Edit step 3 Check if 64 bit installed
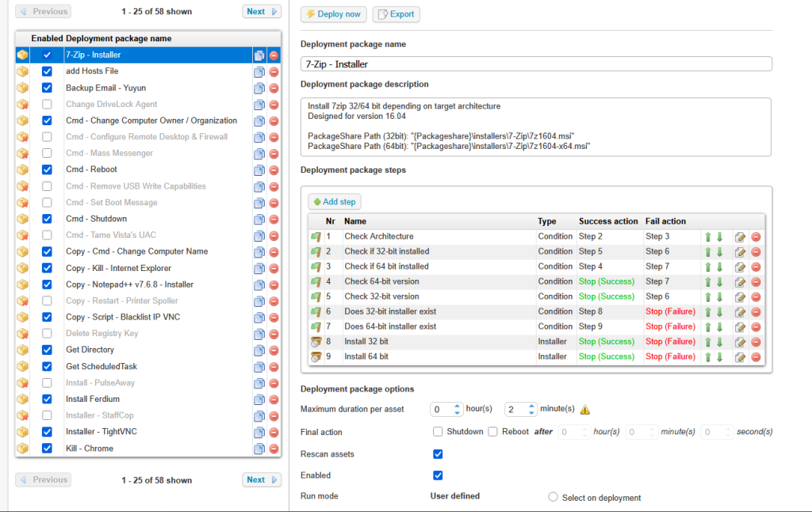812x512 pixels. (740, 267)
